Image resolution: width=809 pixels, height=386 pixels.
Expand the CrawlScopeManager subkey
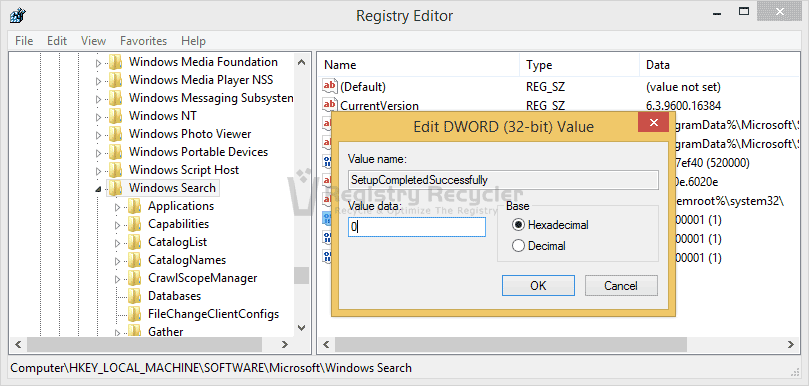tap(118, 280)
